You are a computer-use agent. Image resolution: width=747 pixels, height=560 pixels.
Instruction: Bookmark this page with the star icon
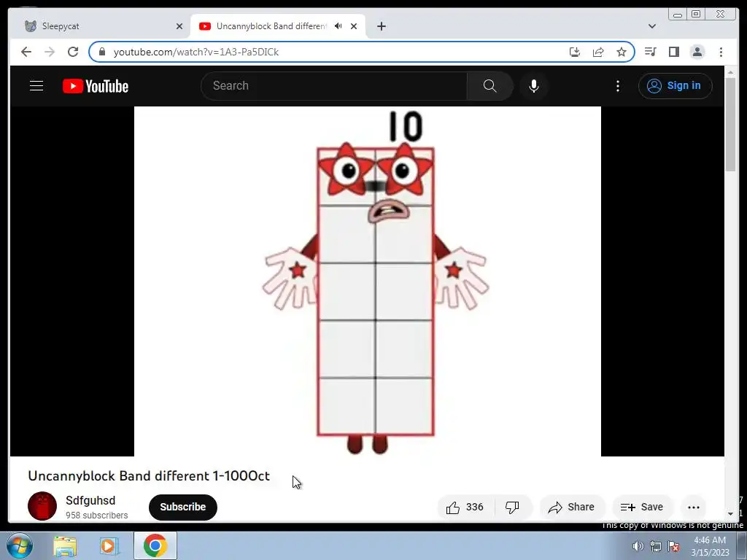click(x=622, y=52)
